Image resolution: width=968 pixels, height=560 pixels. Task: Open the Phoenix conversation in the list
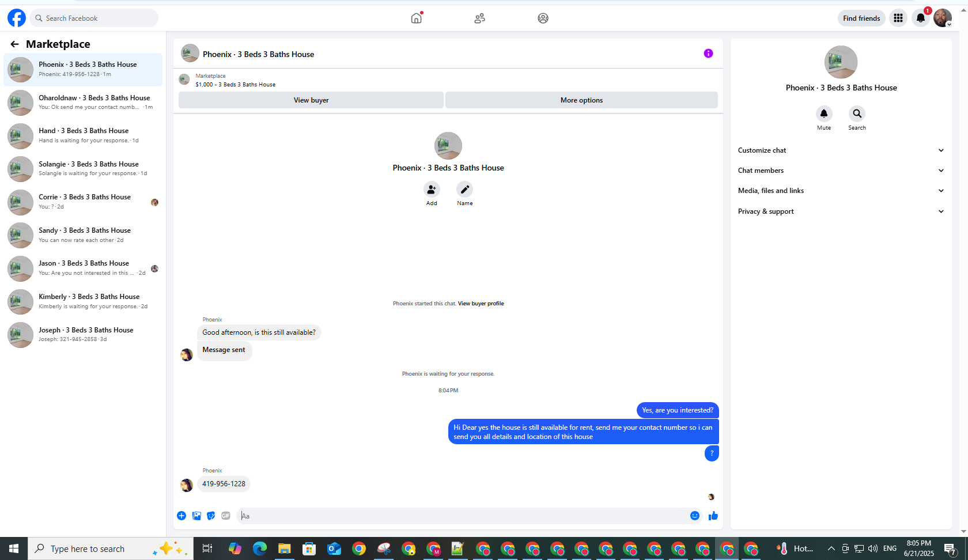tap(83, 69)
